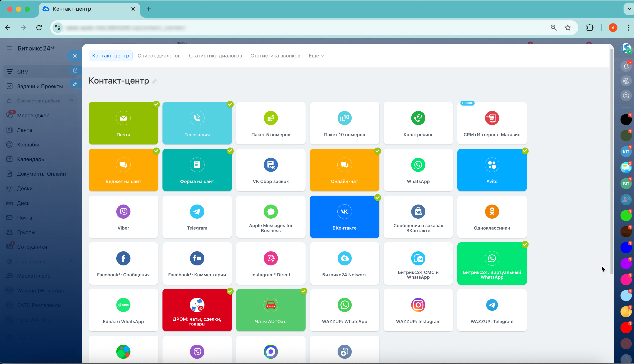
Task: Open the notifications bell icon
Action: [x=626, y=67]
